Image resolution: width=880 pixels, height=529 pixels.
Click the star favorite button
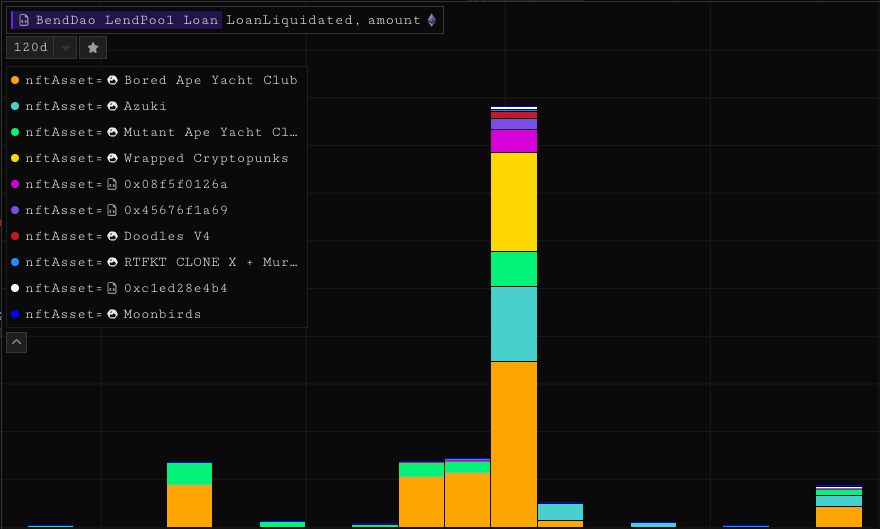tap(93, 48)
